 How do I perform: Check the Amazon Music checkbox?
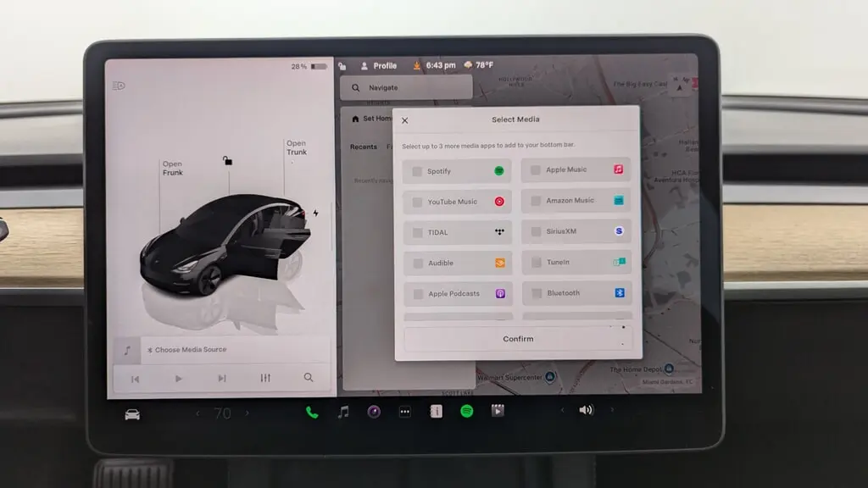[536, 201]
